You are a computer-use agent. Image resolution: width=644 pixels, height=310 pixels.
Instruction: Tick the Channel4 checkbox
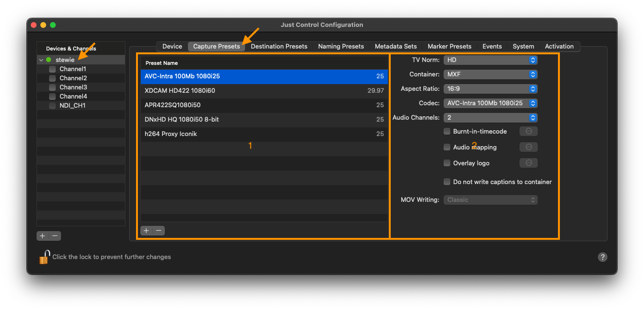(x=52, y=97)
